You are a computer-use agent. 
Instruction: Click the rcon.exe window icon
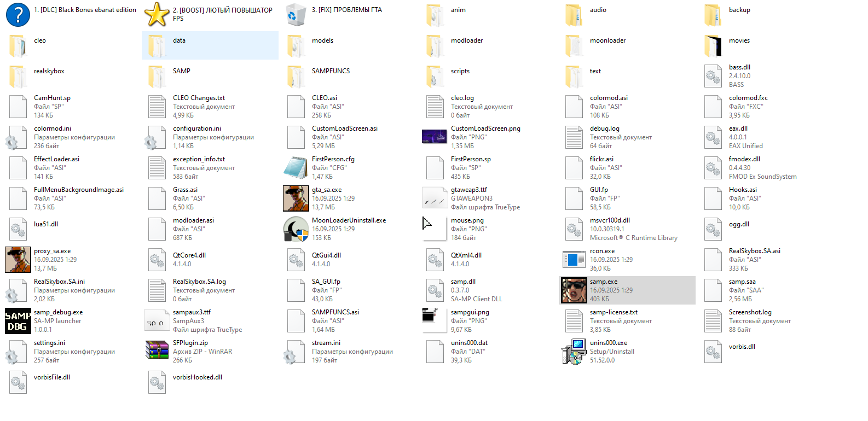coord(574,260)
